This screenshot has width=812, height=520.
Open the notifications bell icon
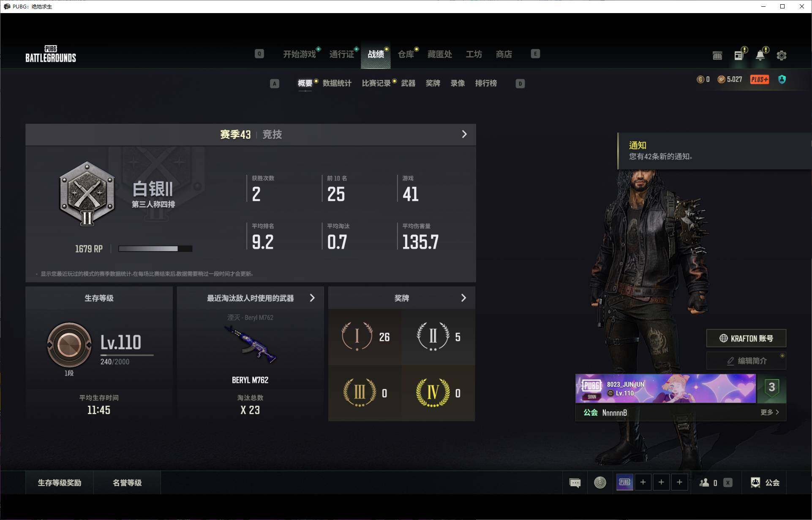760,55
